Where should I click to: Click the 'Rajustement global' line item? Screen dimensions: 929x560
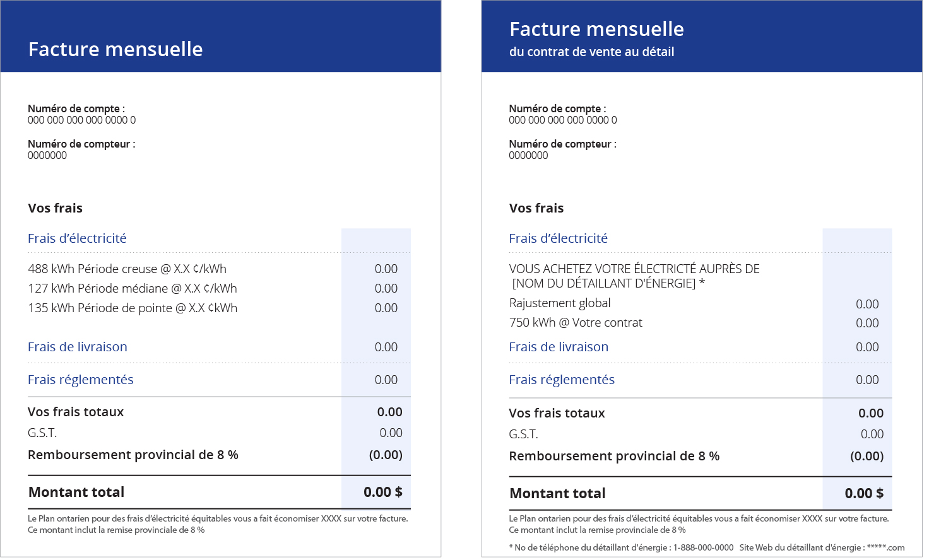coord(560,303)
